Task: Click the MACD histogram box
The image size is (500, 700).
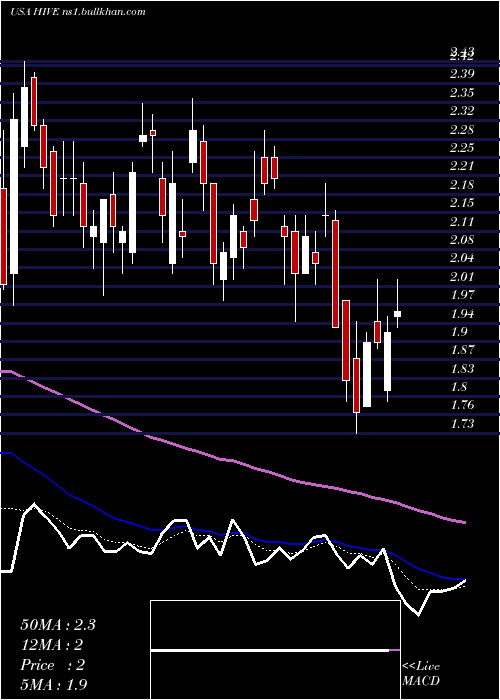Action: click(275, 650)
